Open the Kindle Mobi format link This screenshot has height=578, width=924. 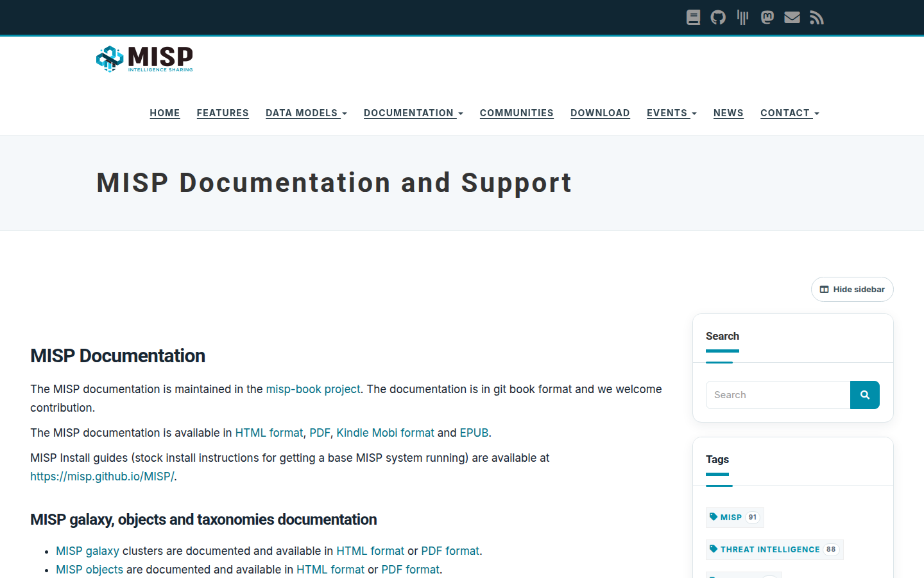[386, 433]
